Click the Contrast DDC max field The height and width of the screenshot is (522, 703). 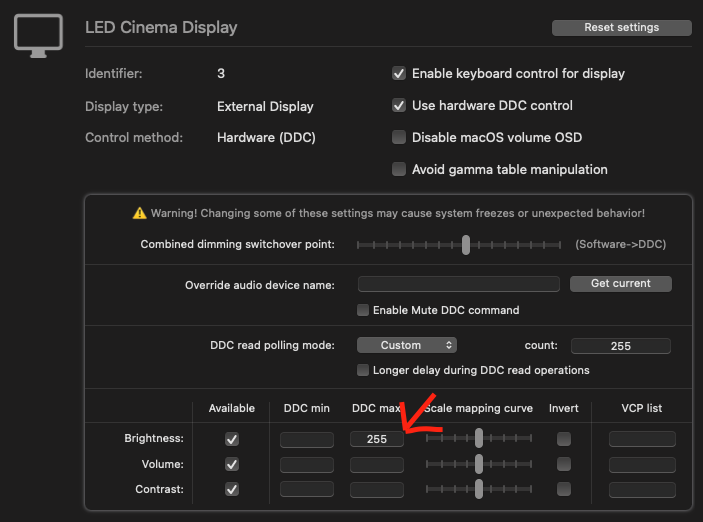pyautogui.click(x=377, y=489)
